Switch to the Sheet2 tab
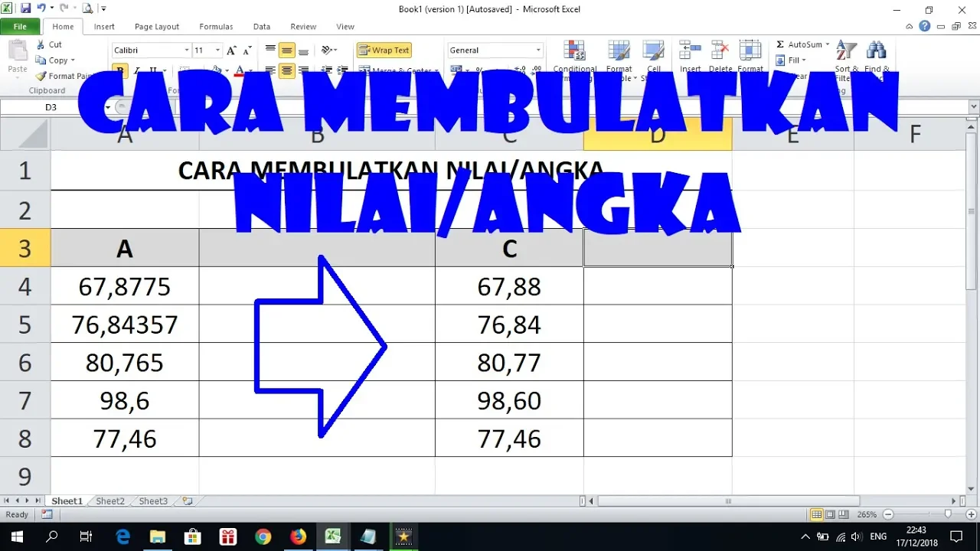The width and height of the screenshot is (980, 551). click(110, 501)
